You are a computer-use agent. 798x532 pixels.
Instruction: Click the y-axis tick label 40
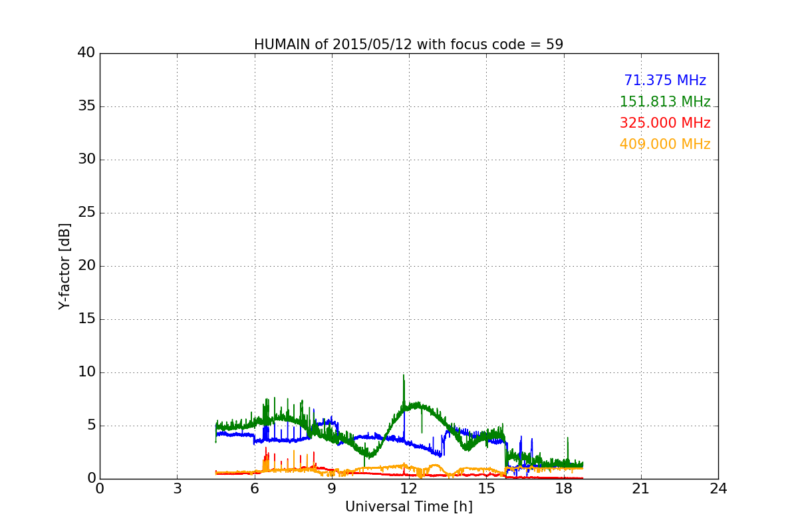[86, 53]
